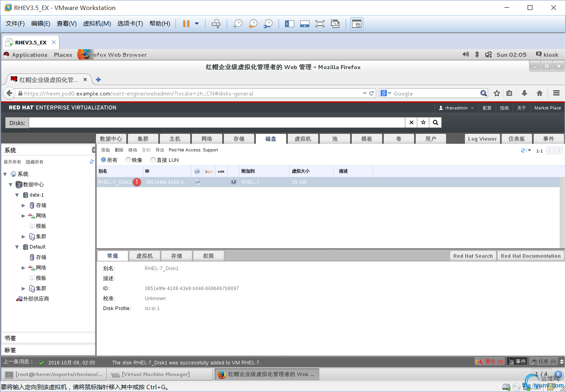Open the search engine selector dropdown
Viewport: 566px width, 392px height.
(386, 93)
